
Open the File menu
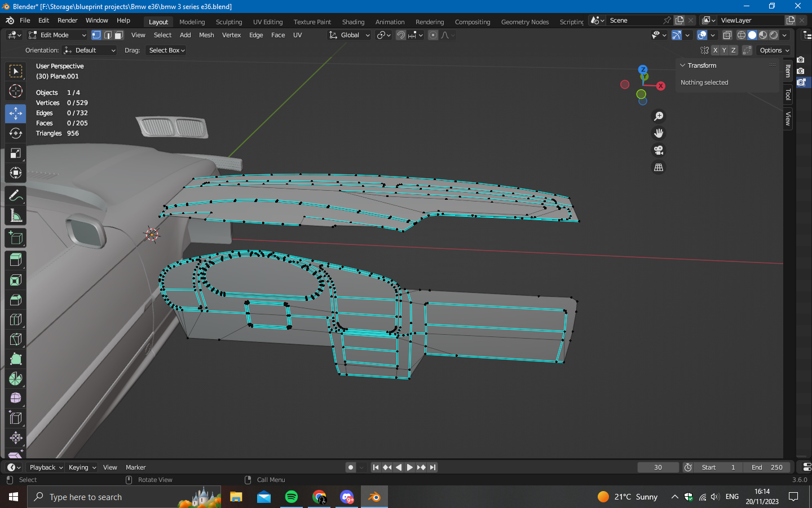[x=25, y=20]
